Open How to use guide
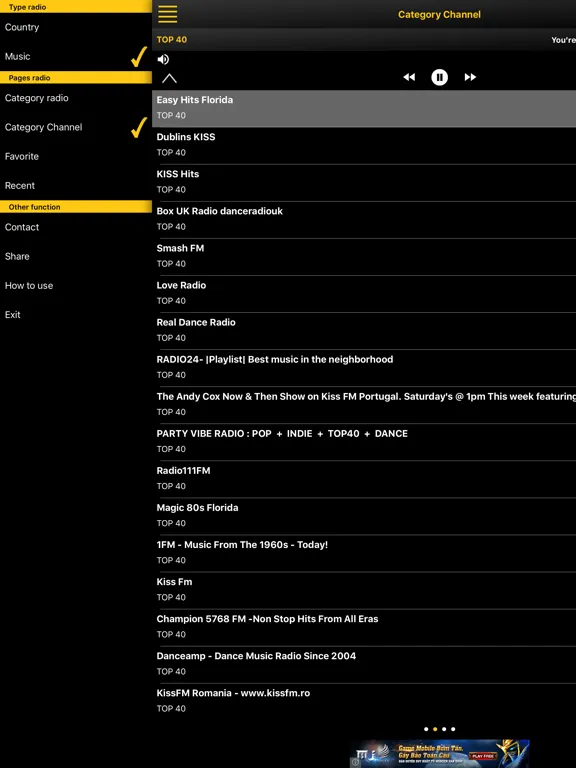 tap(76, 286)
